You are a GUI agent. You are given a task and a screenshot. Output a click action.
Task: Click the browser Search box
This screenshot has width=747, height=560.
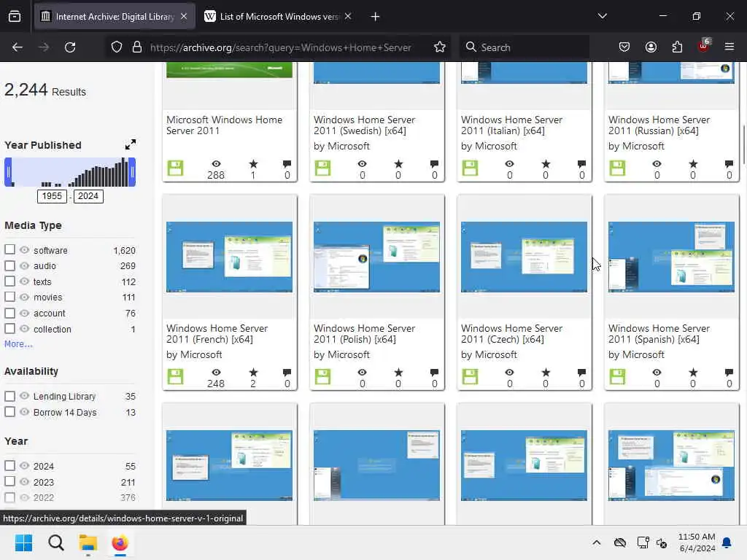[524, 47]
